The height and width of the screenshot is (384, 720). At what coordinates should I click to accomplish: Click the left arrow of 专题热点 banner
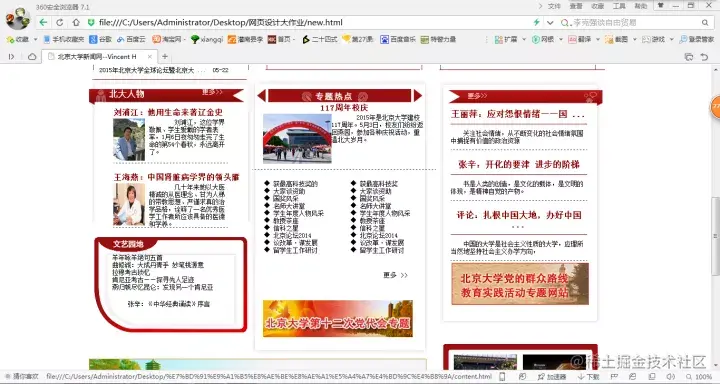(261, 96)
